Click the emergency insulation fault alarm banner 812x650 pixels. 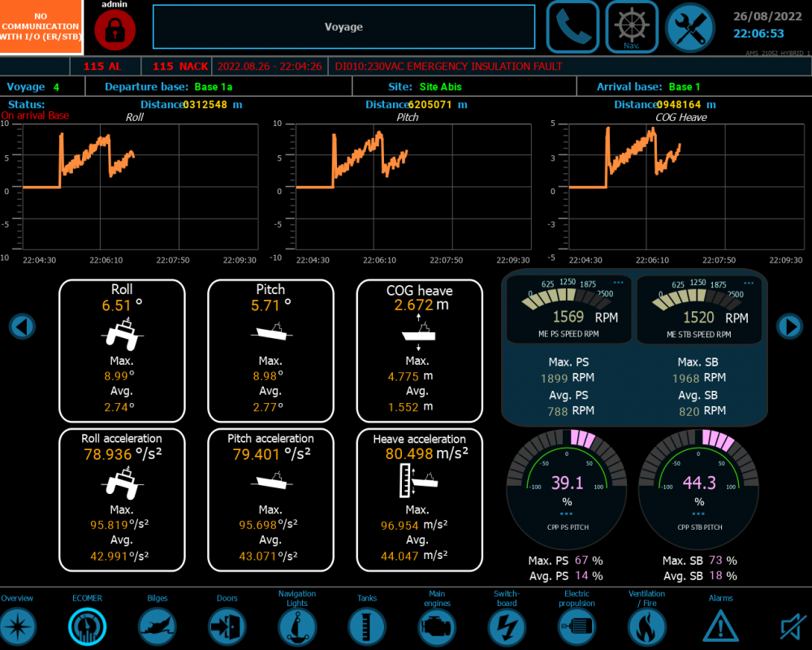pos(448,66)
